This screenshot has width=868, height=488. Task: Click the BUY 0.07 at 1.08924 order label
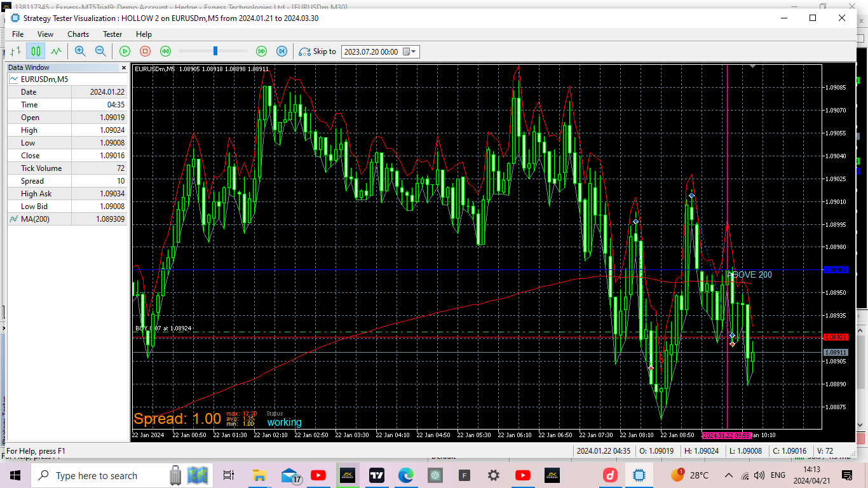click(x=163, y=329)
